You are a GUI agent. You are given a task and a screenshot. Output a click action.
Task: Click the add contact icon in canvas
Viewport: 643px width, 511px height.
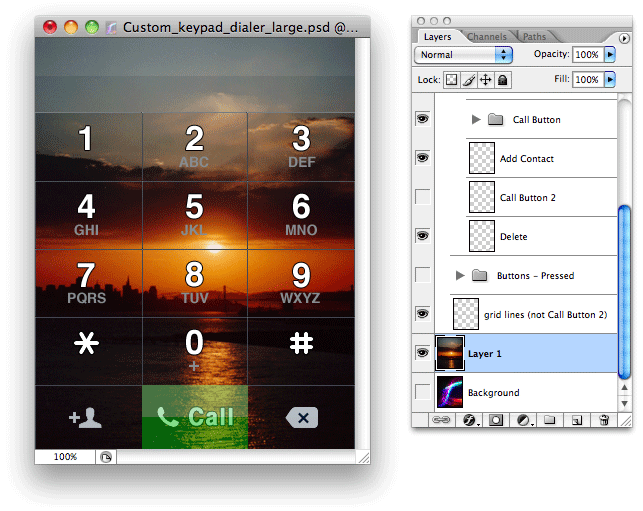click(85, 418)
